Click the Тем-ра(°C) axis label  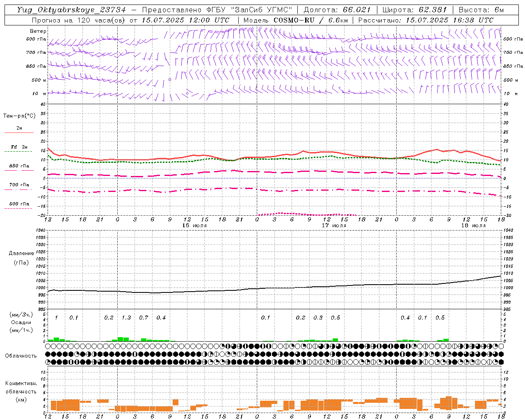19,116
